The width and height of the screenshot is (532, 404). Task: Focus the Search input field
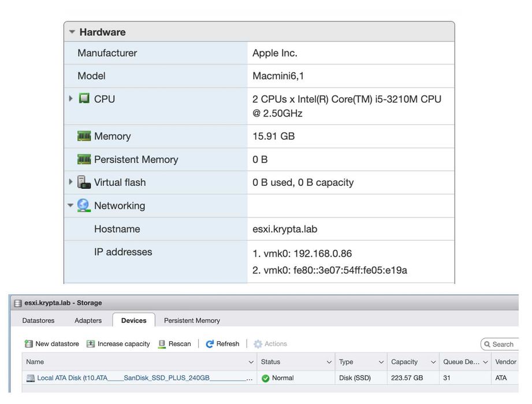pos(500,344)
